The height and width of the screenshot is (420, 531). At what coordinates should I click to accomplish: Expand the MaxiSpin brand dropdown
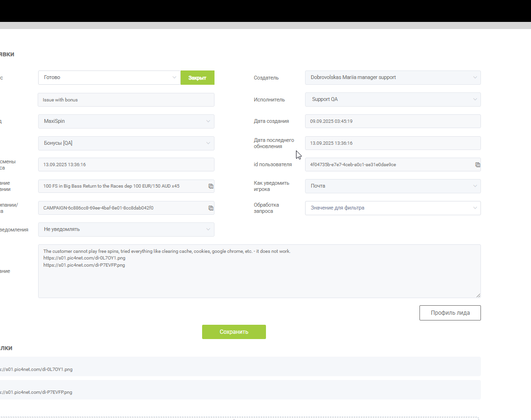click(126, 121)
